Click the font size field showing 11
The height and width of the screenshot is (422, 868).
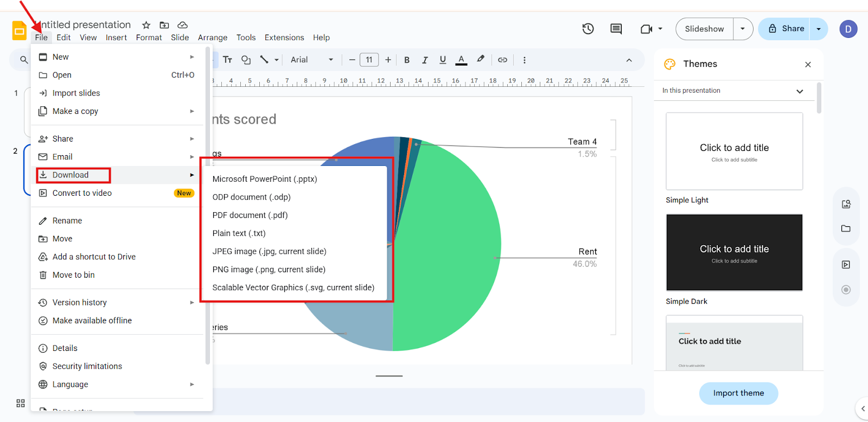369,60
